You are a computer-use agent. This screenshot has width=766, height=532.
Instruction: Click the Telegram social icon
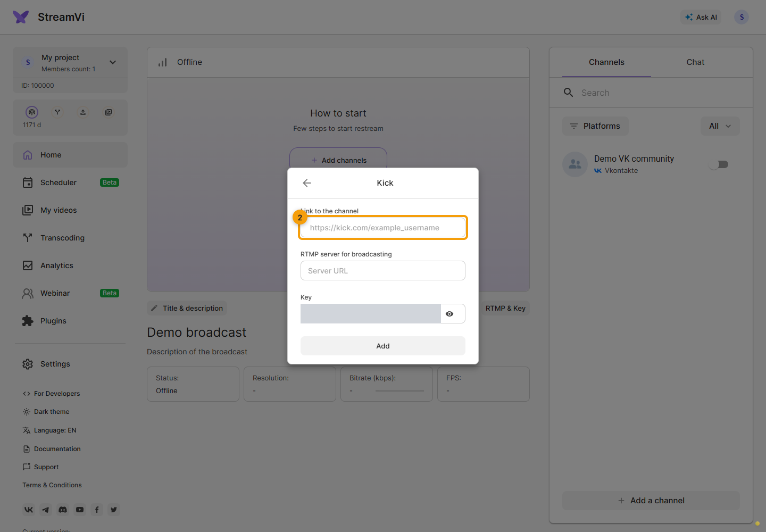pyautogui.click(x=46, y=510)
